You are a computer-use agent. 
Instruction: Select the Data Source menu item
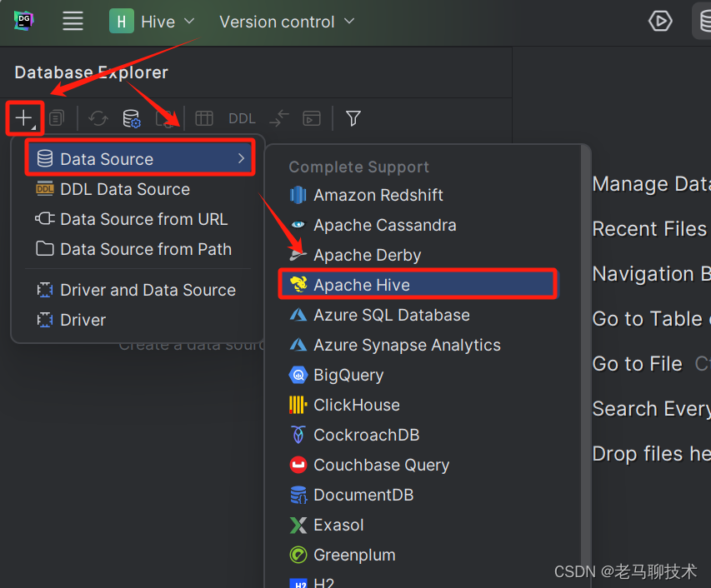point(140,159)
